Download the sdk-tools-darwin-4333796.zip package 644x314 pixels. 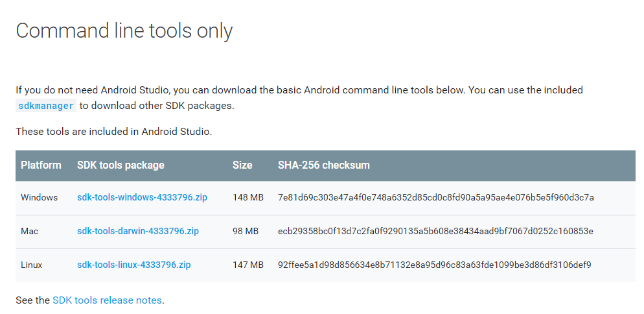139,231
